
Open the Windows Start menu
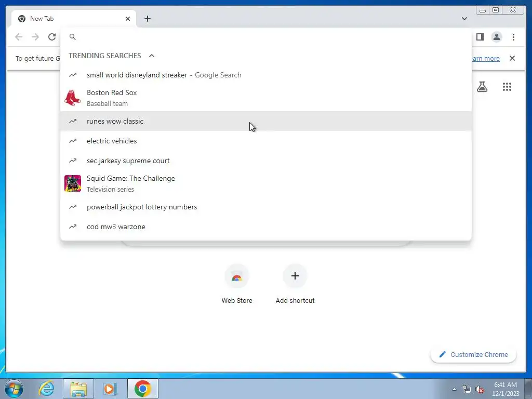14,389
